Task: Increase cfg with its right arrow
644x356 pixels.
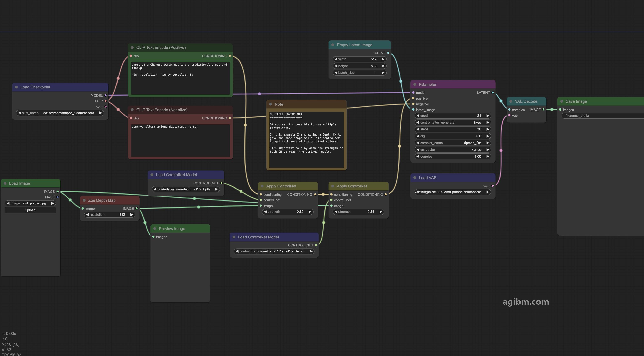Action: click(488, 136)
